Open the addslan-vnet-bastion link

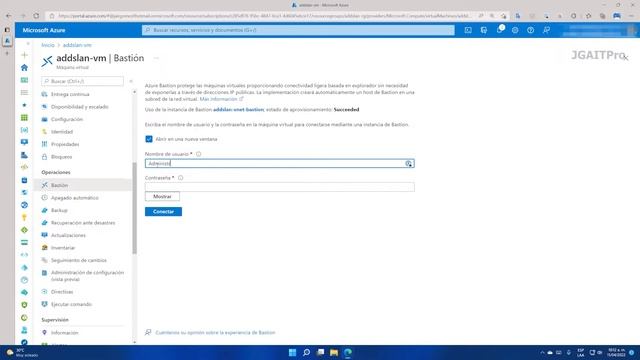point(238,109)
